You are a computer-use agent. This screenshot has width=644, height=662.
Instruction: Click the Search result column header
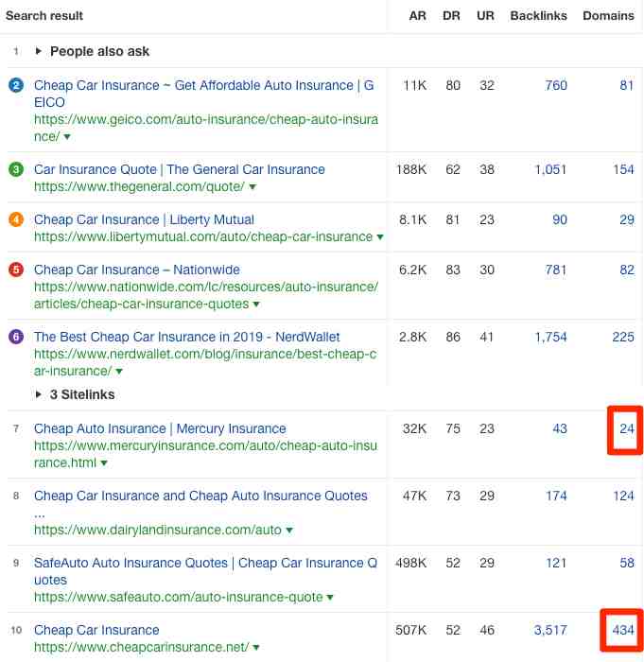click(x=44, y=16)
